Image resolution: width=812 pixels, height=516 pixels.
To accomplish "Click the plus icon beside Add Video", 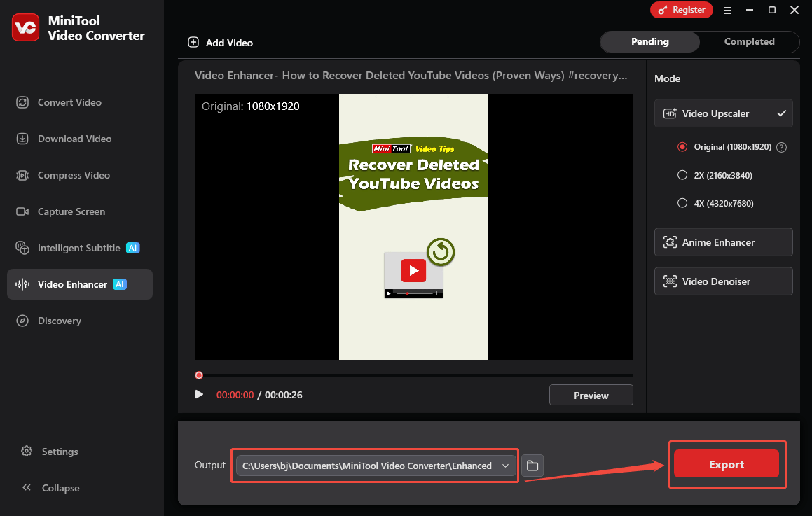I will pyautogui.click(x=193, y=43).
